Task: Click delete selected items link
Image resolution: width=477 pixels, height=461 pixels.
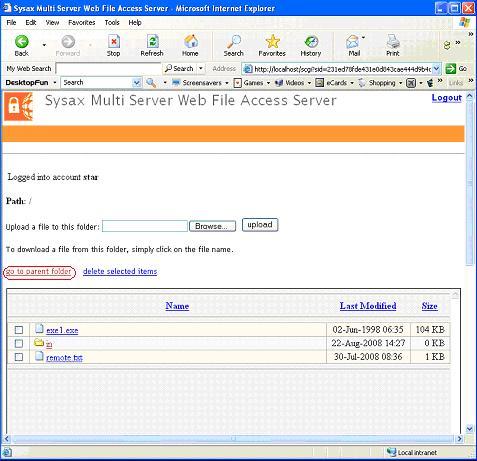Action: 120,271
